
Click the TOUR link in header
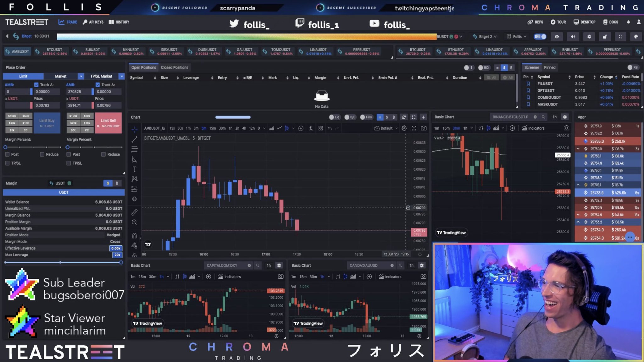point(558,22)
